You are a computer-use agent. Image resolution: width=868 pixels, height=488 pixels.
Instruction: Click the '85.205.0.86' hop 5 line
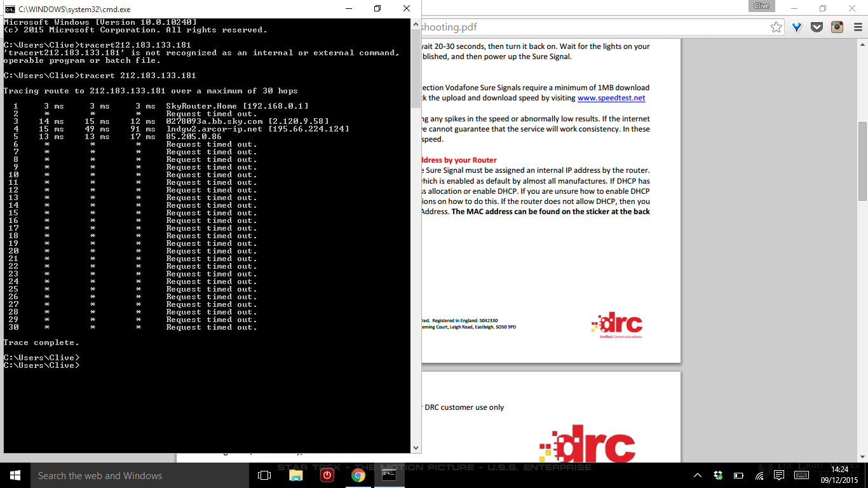coord(118,137)
